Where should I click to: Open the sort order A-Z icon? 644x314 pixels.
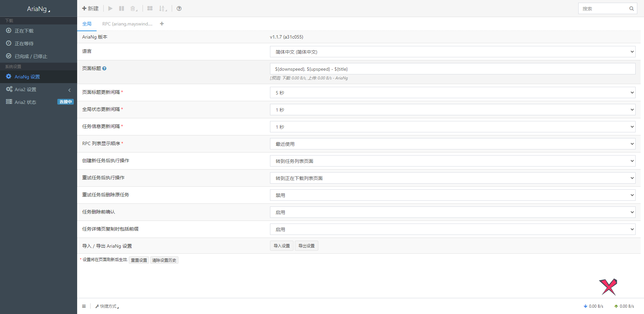point(163,8)
